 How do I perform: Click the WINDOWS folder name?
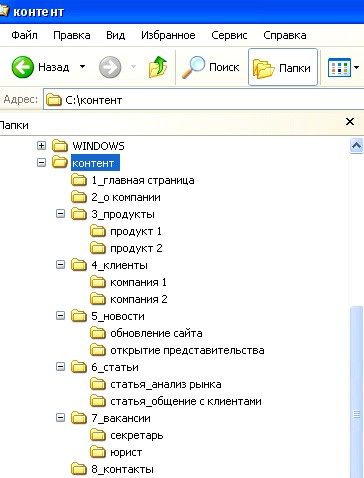tap(98, 146)
